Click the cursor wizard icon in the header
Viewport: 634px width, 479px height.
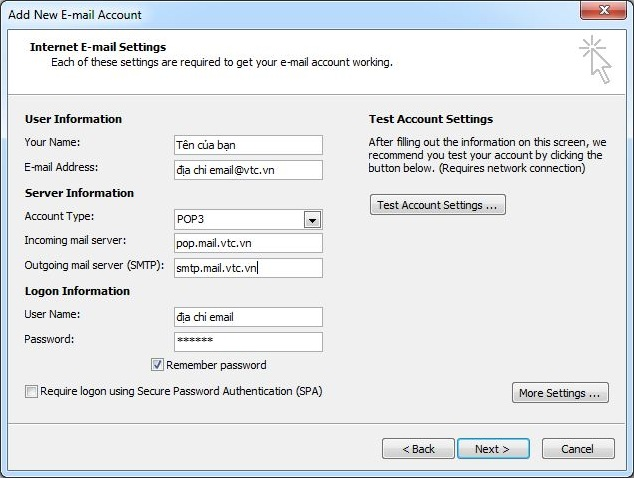coord(594,59)
